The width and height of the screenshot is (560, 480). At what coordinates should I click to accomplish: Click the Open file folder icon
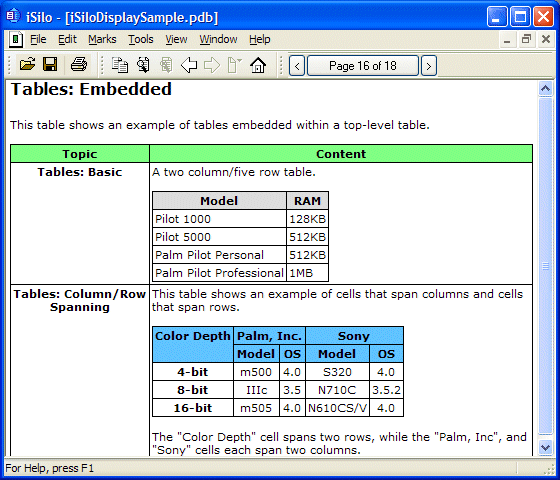pos(28,65)
